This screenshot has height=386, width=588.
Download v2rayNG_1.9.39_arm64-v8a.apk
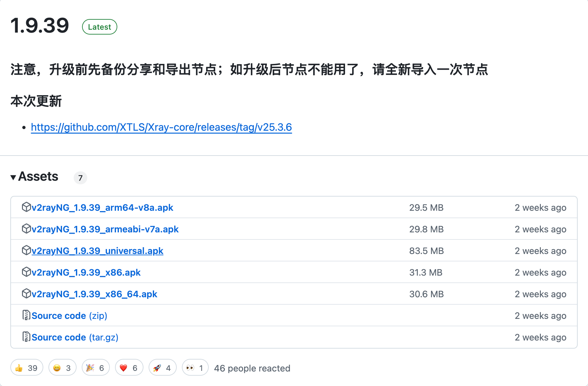click(102, 208)
